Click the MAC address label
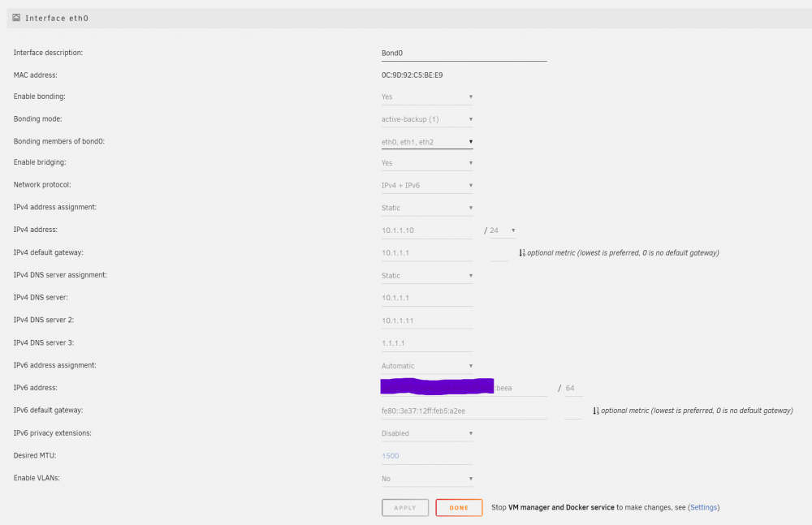 pyautogui.click(x=35, y=75)
